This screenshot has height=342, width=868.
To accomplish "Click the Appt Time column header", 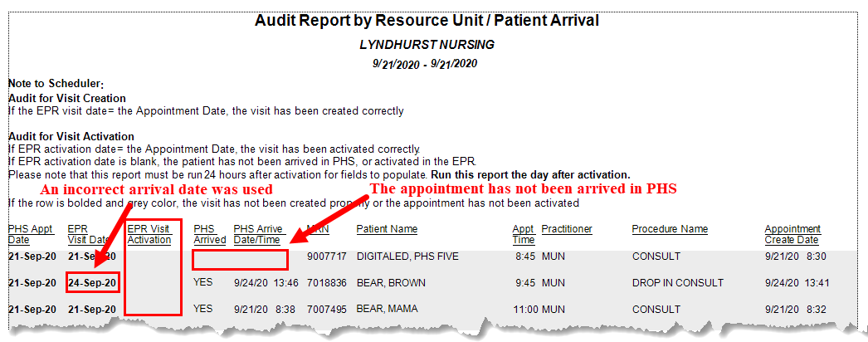I will pyautogui.click(x=524, y=235).
